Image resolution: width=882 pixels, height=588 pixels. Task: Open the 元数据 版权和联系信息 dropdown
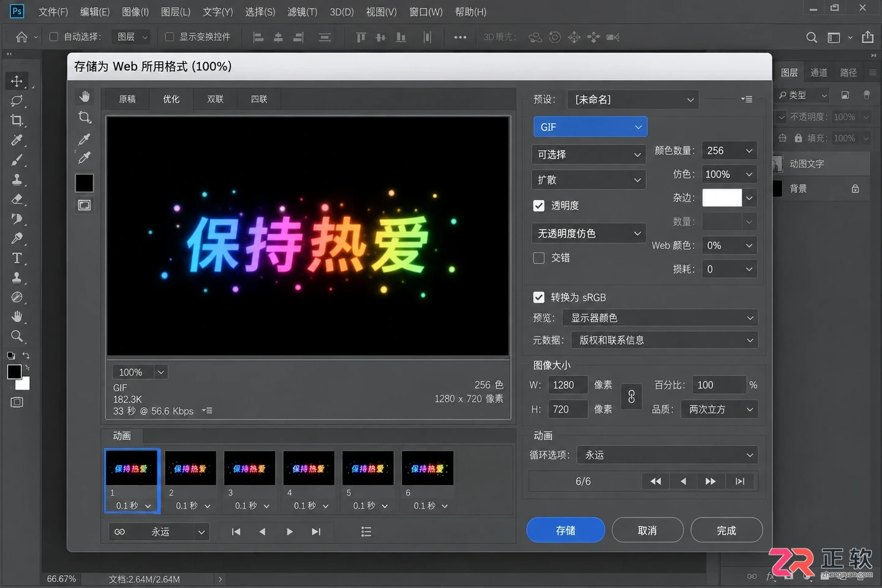(665, 340)
